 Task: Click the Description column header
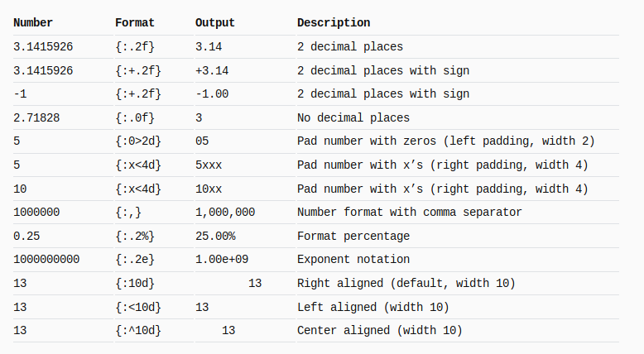(x=334, y=22)
